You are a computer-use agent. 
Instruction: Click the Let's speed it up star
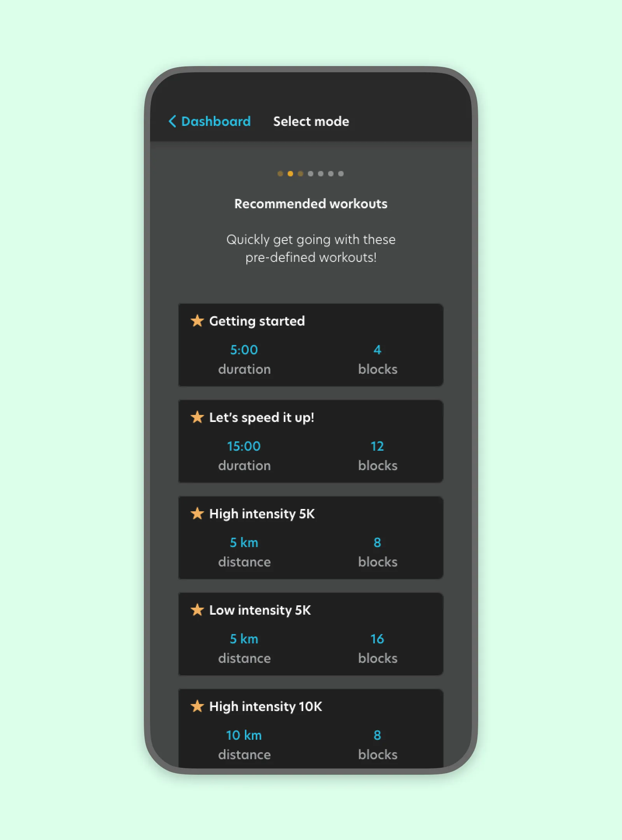(x=197, y=417)
